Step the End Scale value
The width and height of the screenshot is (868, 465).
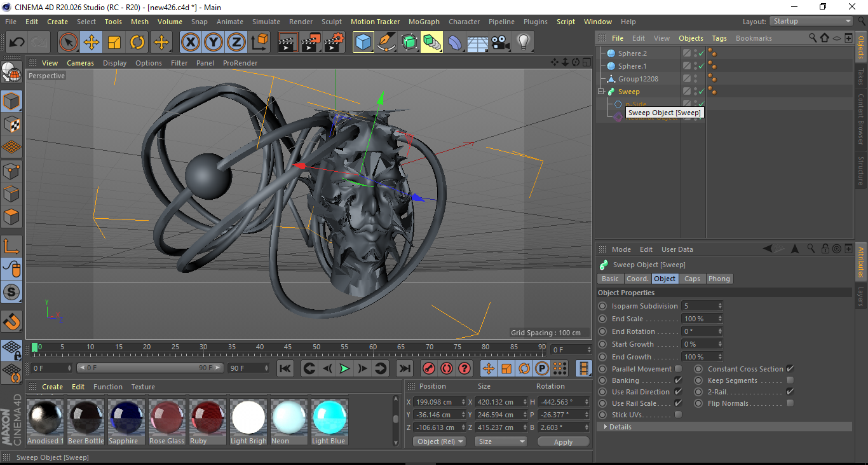coord(720,319)
